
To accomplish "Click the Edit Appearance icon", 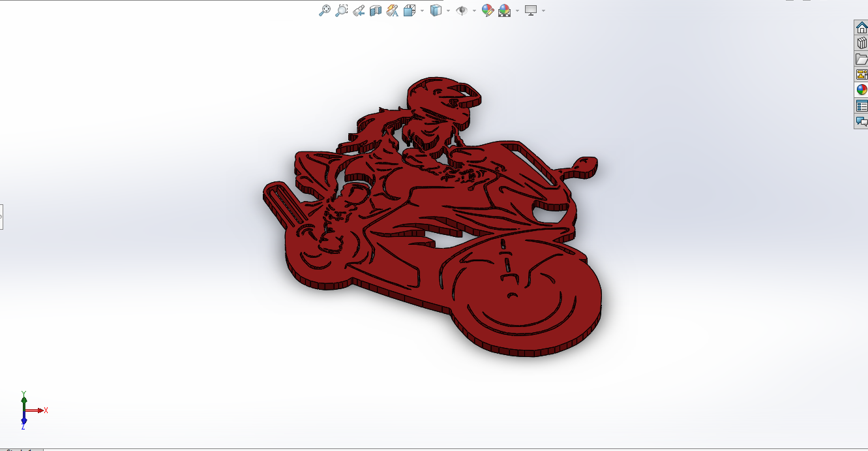I will (x=487, y=10).
